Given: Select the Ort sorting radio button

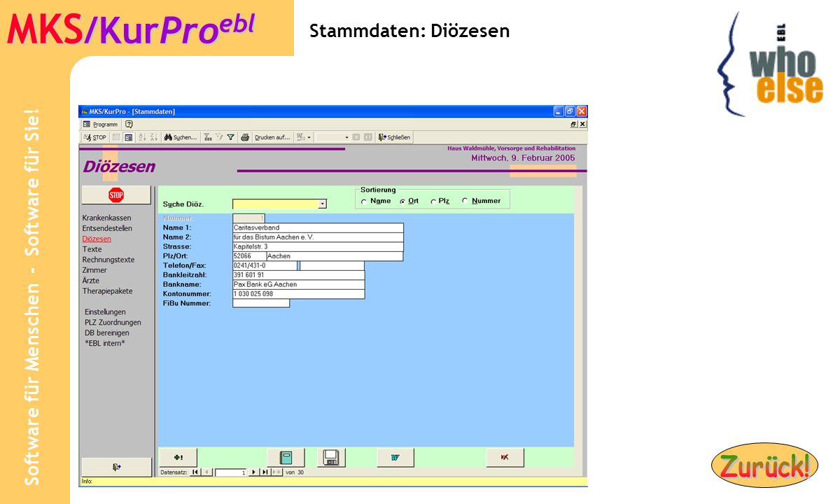Looking at the screenshot, I should pos(402,202).
